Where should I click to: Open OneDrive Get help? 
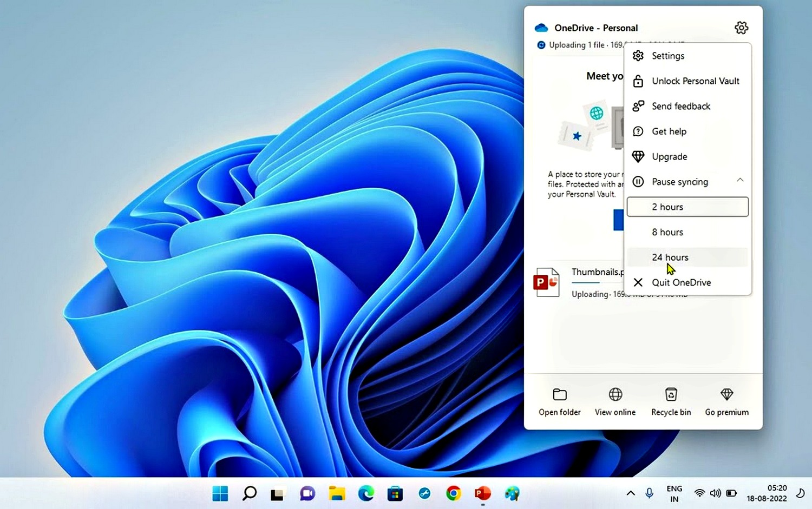point(669,131)
